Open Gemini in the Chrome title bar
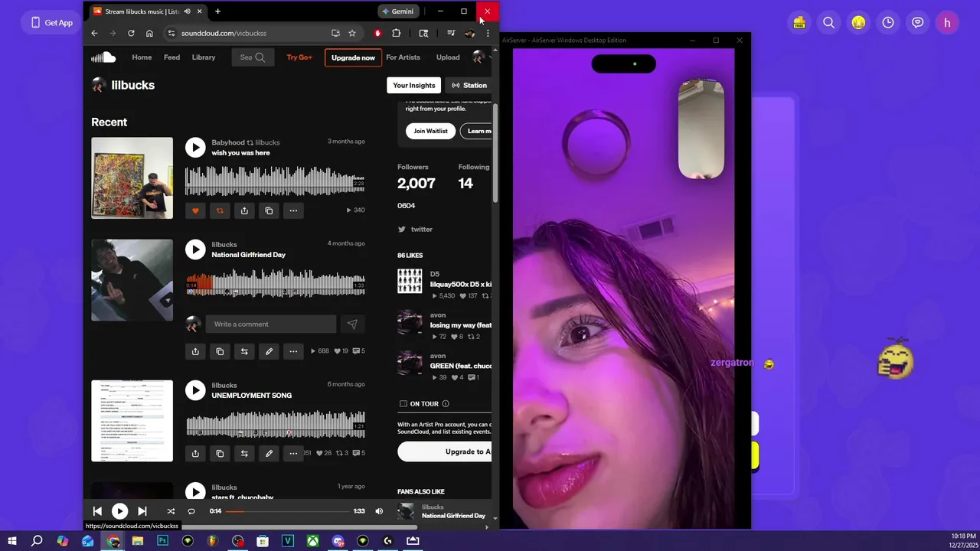The image size is (980, 551). tap(398, 11)
